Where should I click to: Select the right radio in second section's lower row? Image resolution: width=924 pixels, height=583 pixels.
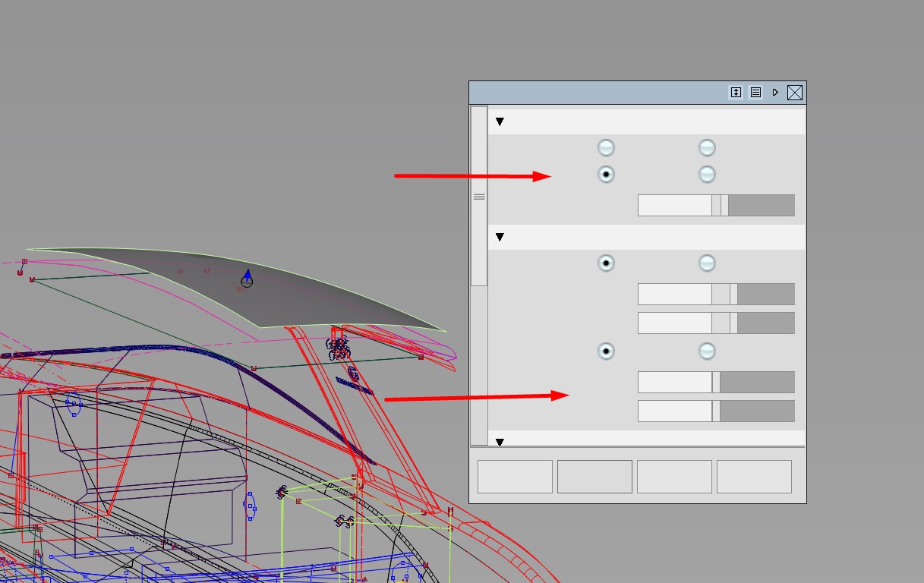pos(707,351)
